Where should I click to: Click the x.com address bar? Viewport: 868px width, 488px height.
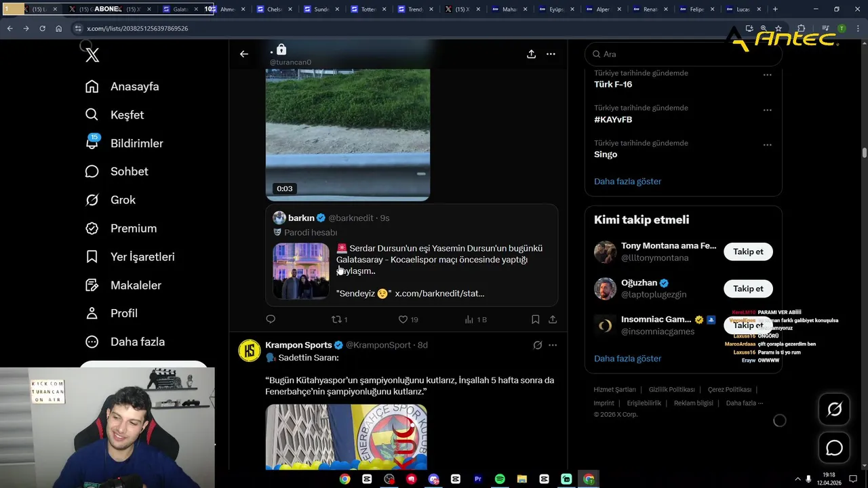(x=407, y=28)
